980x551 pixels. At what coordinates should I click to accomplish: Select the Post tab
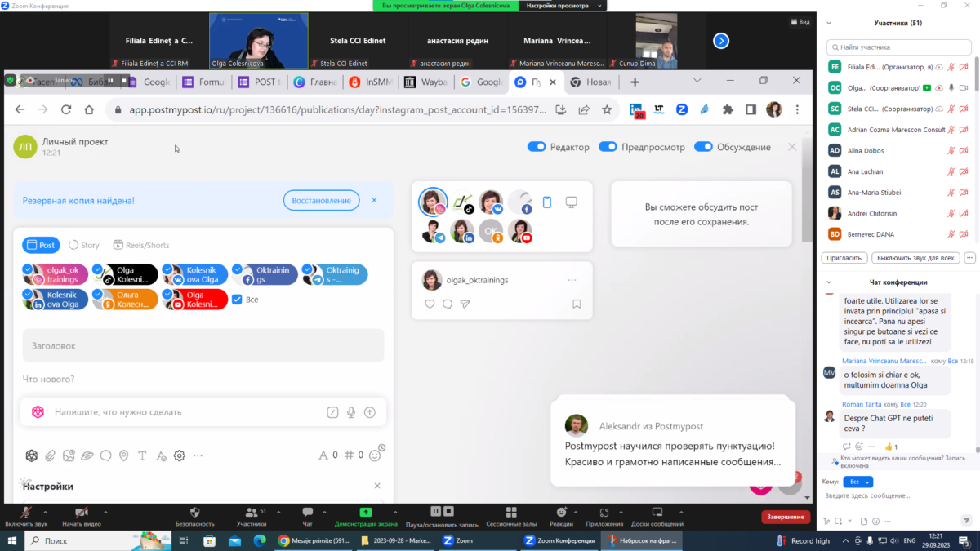click(x=41, y=245)
